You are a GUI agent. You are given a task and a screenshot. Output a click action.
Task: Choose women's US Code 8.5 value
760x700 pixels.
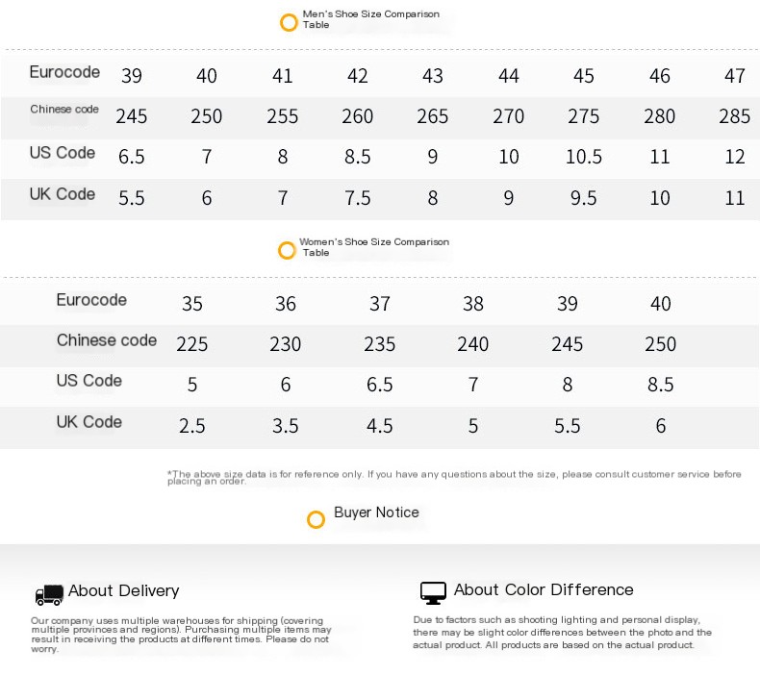pos(660,385)
